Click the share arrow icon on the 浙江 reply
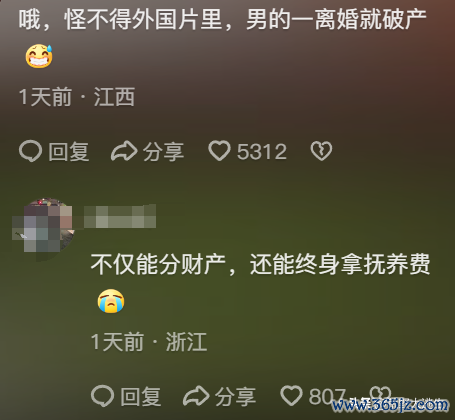Image resolution: width=455 pixels, height=420 pixels. point(196,396)
